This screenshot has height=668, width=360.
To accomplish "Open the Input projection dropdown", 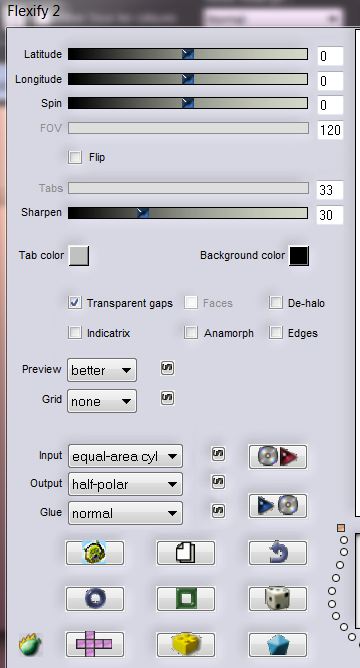I will point(125,456).
